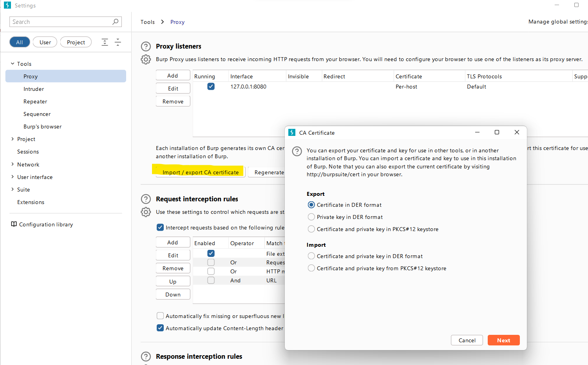
Task: Show All settings filter
Action: coord(20,42)
